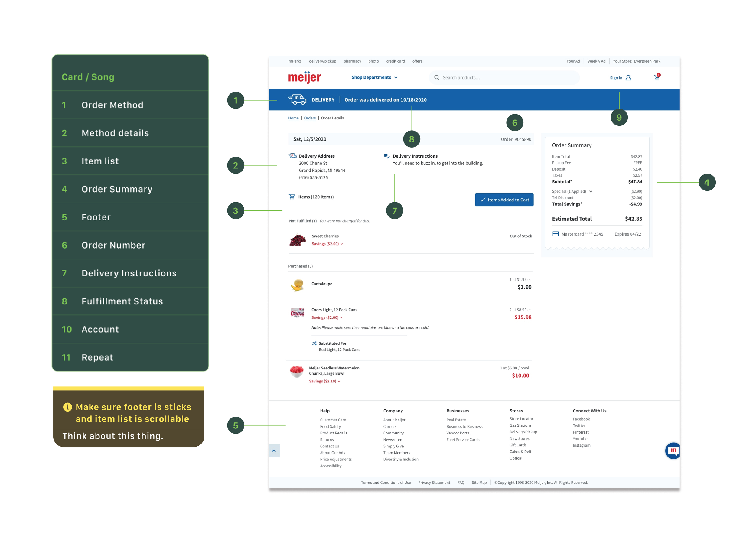Click the search magnifier icon
Image resolution: width=756 pixels, height=540 pixels.
[x=437, y=77]
